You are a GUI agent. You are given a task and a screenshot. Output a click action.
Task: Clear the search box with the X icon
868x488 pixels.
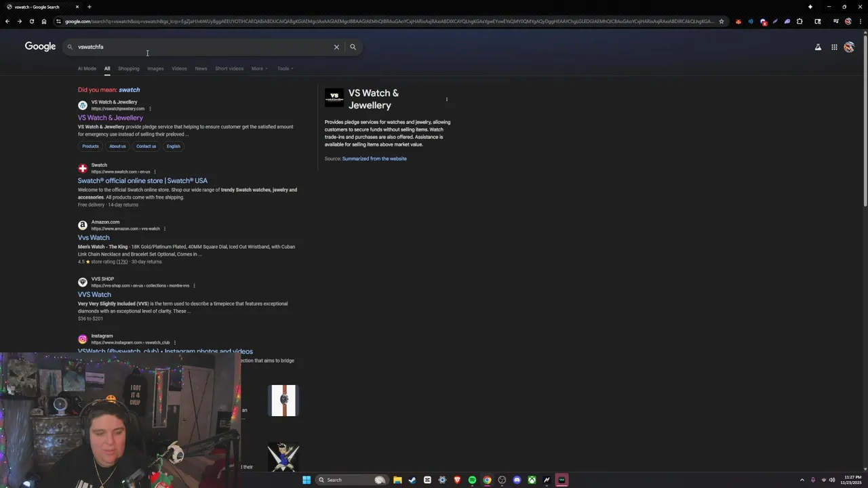coord(336,47)
